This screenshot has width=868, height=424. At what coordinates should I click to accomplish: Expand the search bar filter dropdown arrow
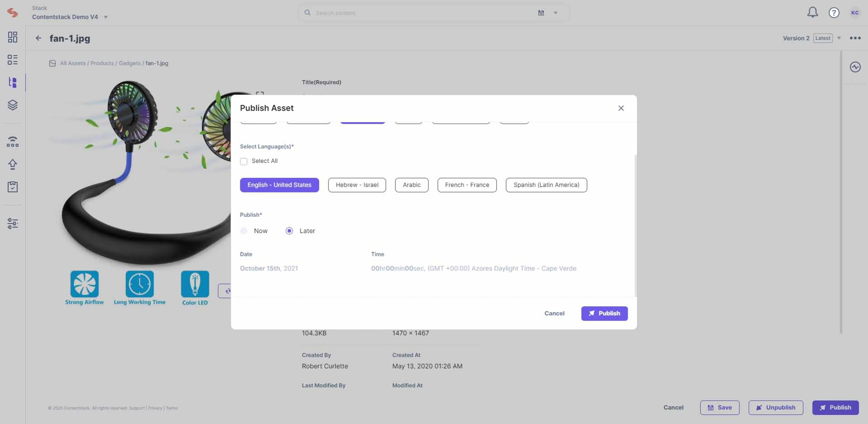point(555,13)
